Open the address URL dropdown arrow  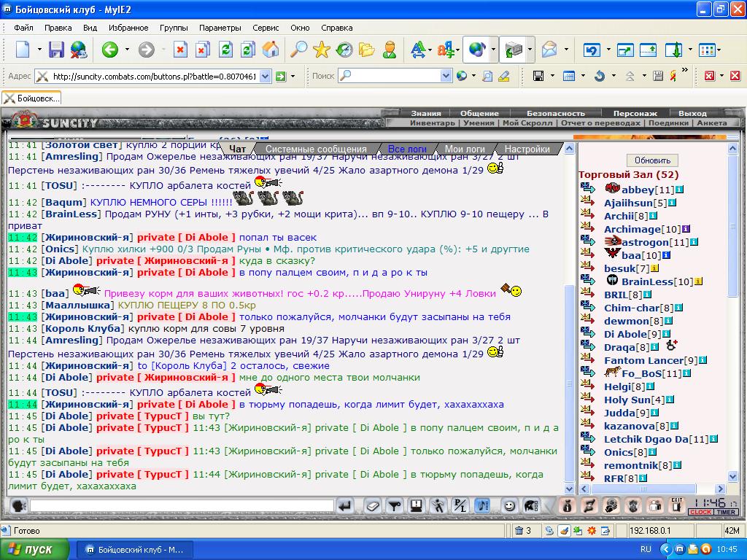click(x=266, y=76)
